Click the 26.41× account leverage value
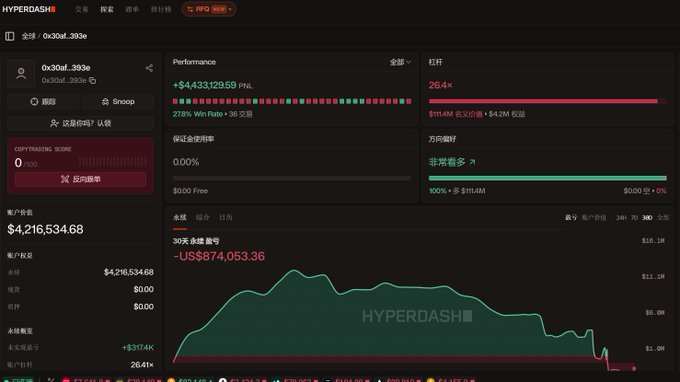The image size is (680, 382). coord(142,365)
